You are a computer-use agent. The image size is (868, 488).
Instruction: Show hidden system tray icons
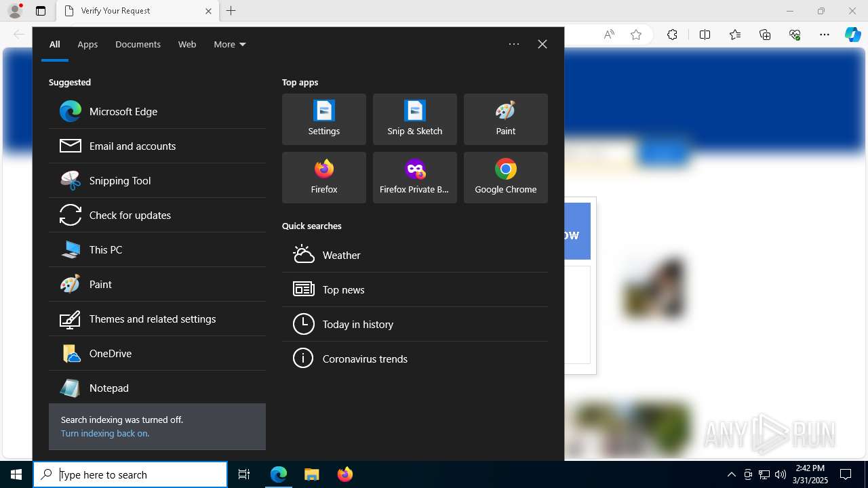point(731,474)
